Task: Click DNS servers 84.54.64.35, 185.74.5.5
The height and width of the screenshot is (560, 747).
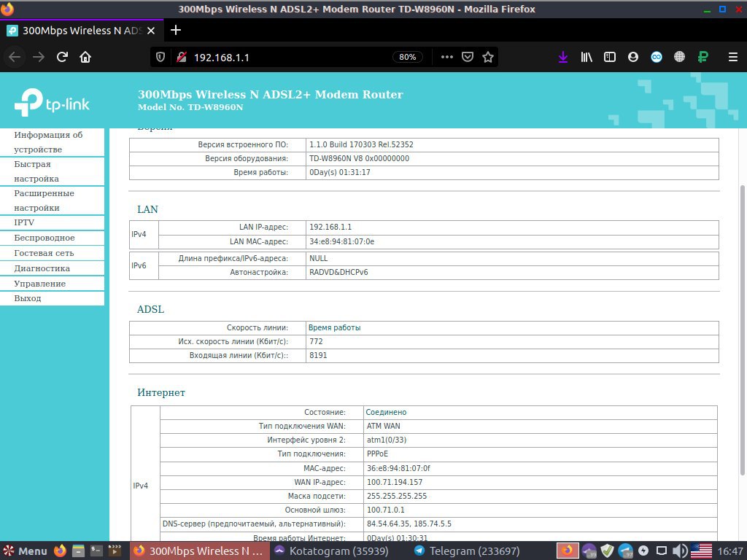Action: pyautogui.click(x=409, y=524)
